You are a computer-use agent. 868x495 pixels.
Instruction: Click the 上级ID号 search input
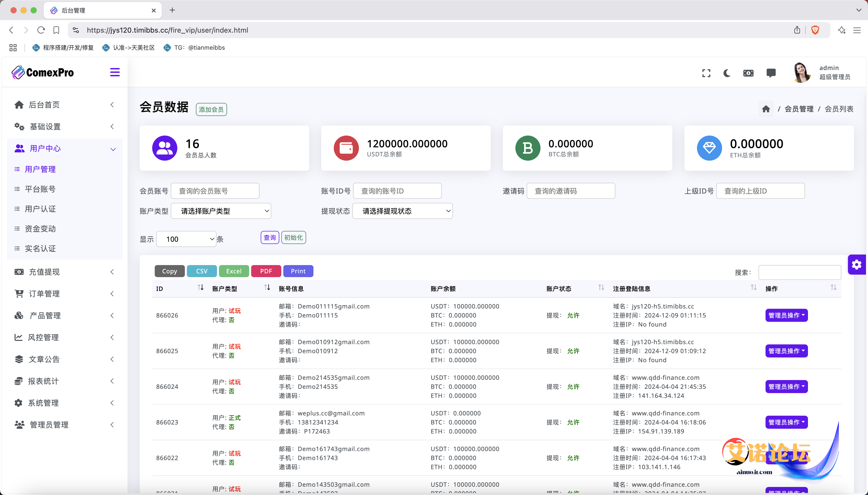761,191
